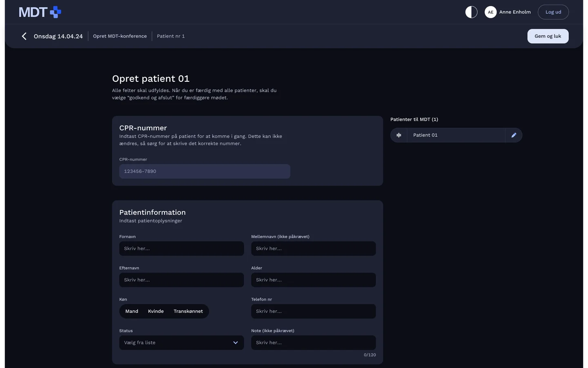
Task: Select Mand as gender
Action: pos(132,312)
